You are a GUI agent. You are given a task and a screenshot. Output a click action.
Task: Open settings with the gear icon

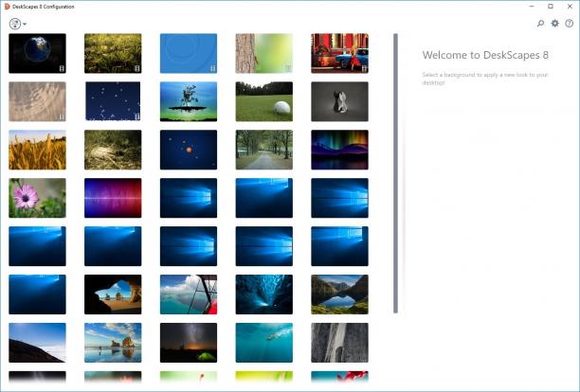point(554,24)
